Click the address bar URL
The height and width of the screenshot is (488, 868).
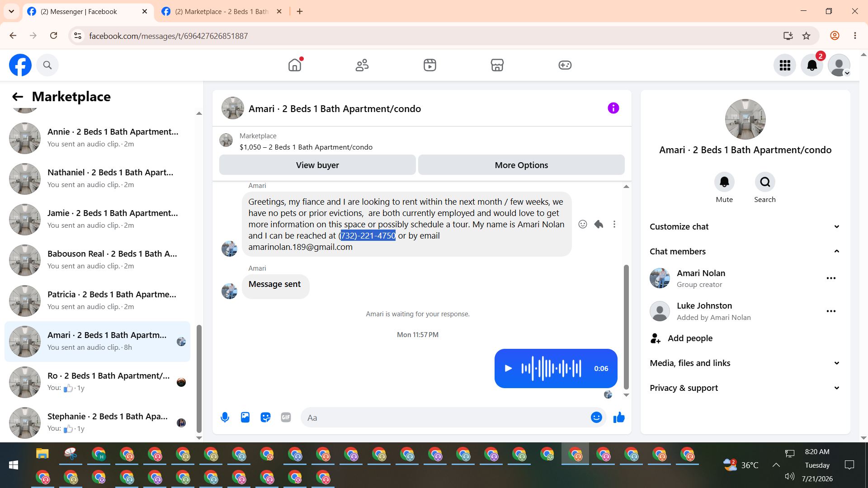168,36
